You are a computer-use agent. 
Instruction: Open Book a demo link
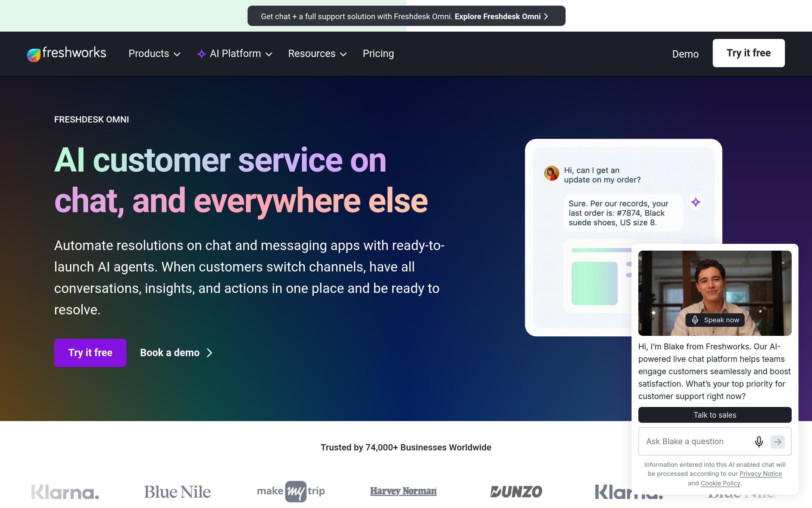176,353
